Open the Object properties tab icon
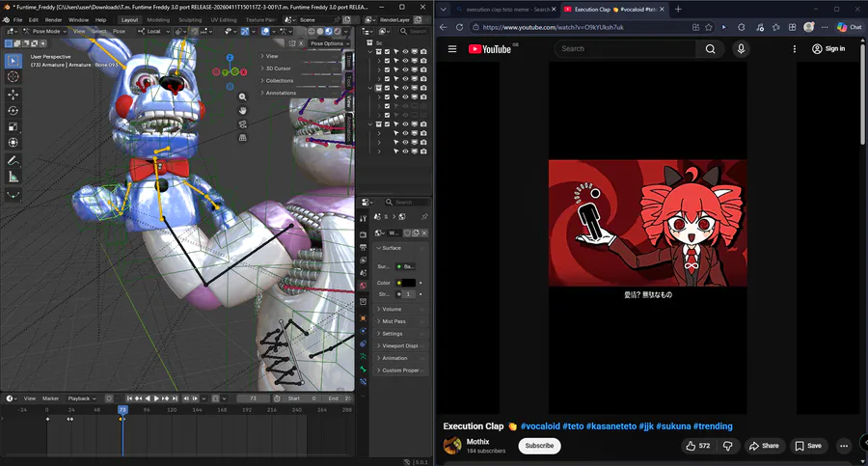Viewport: 868px width, 466px height. pyautogui.click(x=364, y=318)
